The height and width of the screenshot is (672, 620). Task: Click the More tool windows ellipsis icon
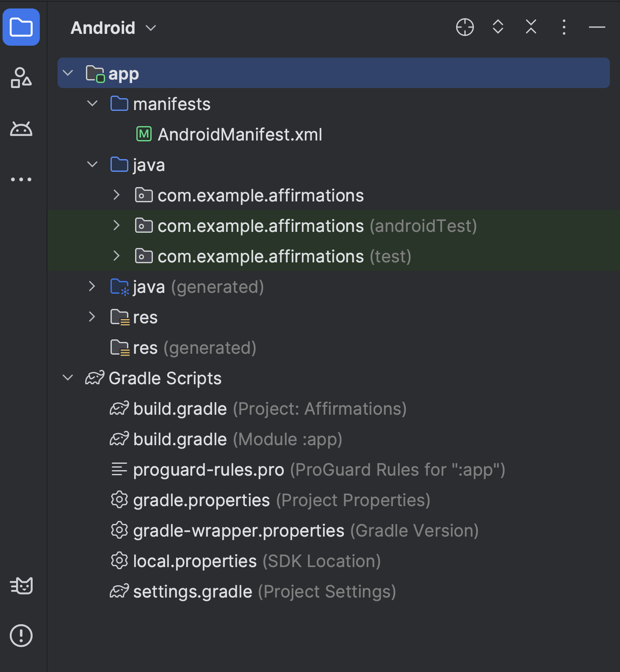[x=21, y=179]
